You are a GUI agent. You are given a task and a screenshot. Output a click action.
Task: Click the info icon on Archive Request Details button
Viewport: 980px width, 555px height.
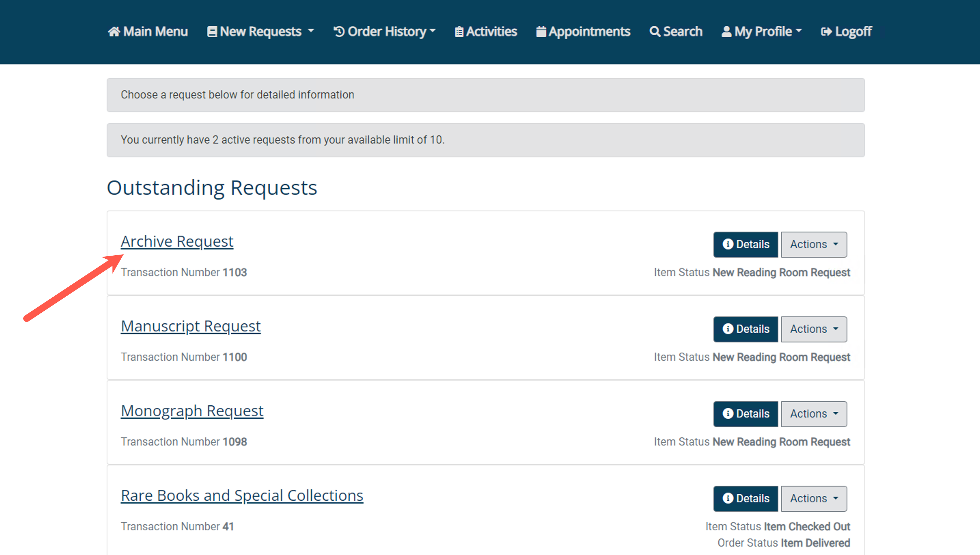coord(728,244)
